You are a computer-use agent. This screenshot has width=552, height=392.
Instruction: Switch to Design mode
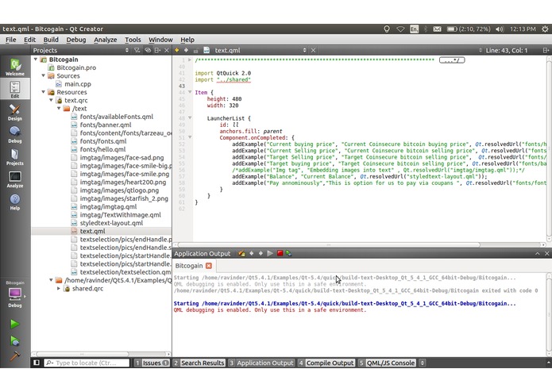15,112
